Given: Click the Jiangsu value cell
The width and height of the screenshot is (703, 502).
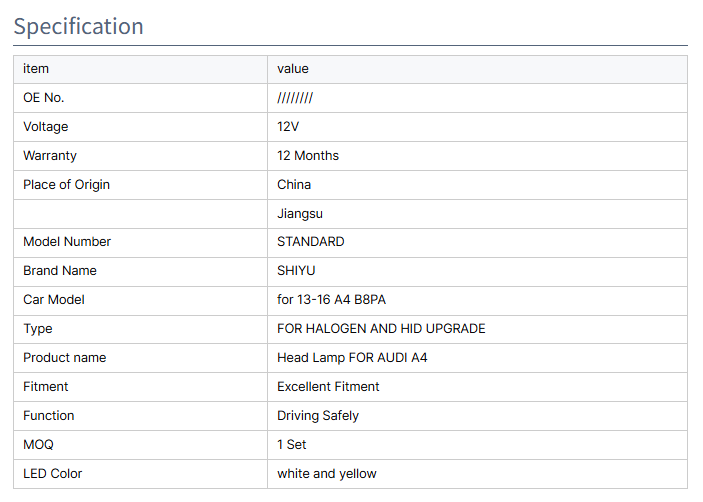Looking at the screenshot, I should (x=300, y=214).
